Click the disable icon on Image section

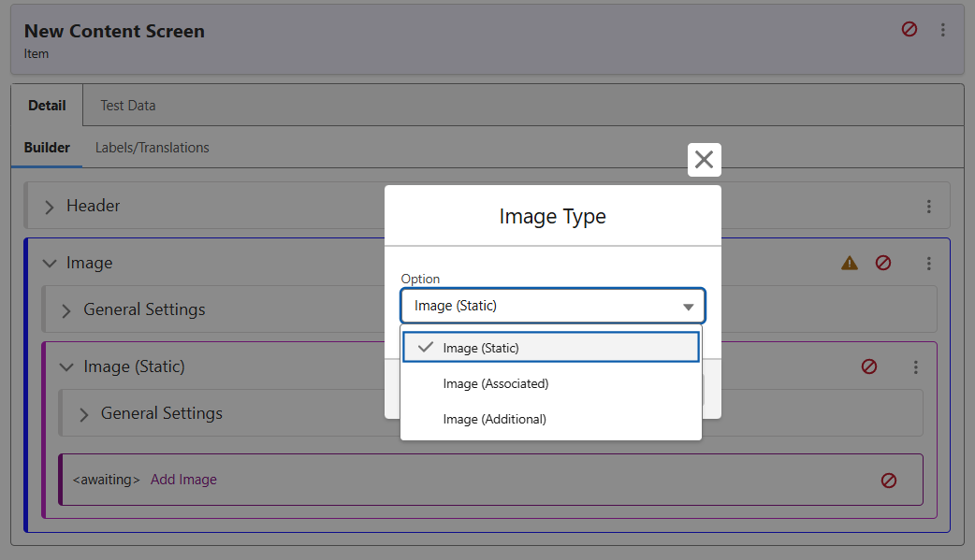882,264
